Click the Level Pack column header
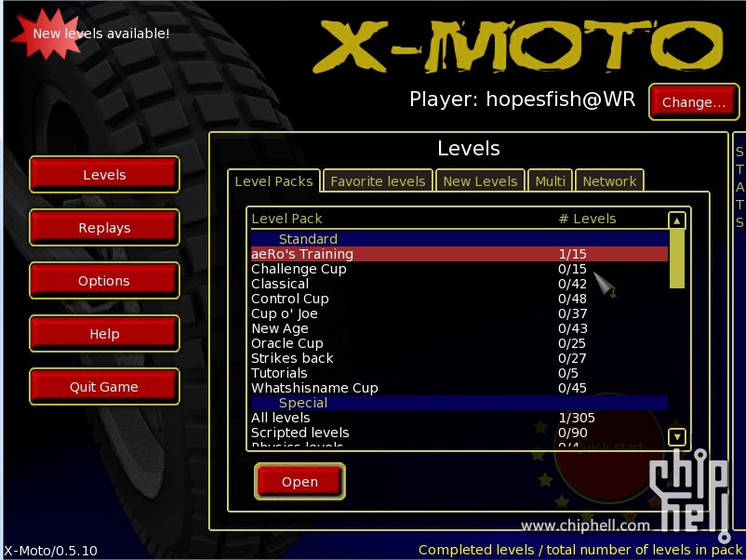Image resolution: width=746 pixels, height=560 pixels. [286, 219]
